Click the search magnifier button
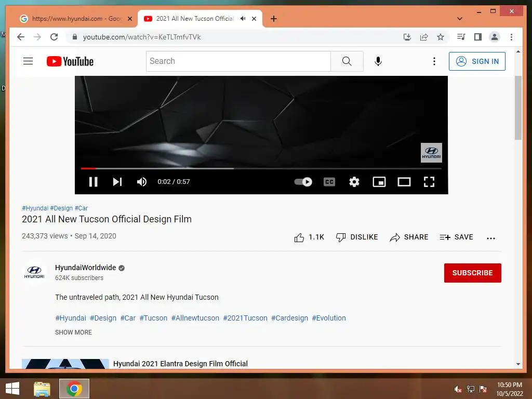 tap(347, 61)
